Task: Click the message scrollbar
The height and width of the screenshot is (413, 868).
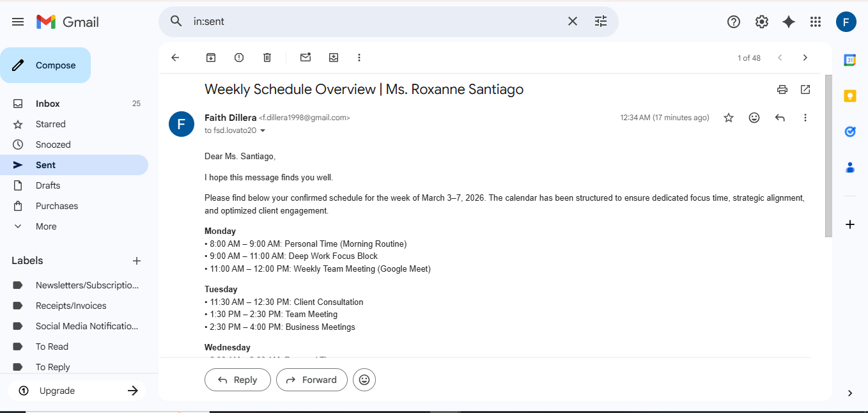Action: pyautogui.click(x=828, y=156)
